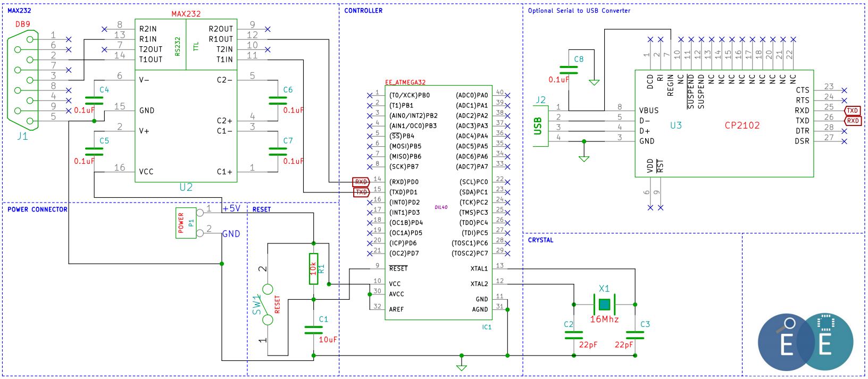
Task: Click the RXD flag on CP2102 TXD pin
Action: [x=853, y=121]
